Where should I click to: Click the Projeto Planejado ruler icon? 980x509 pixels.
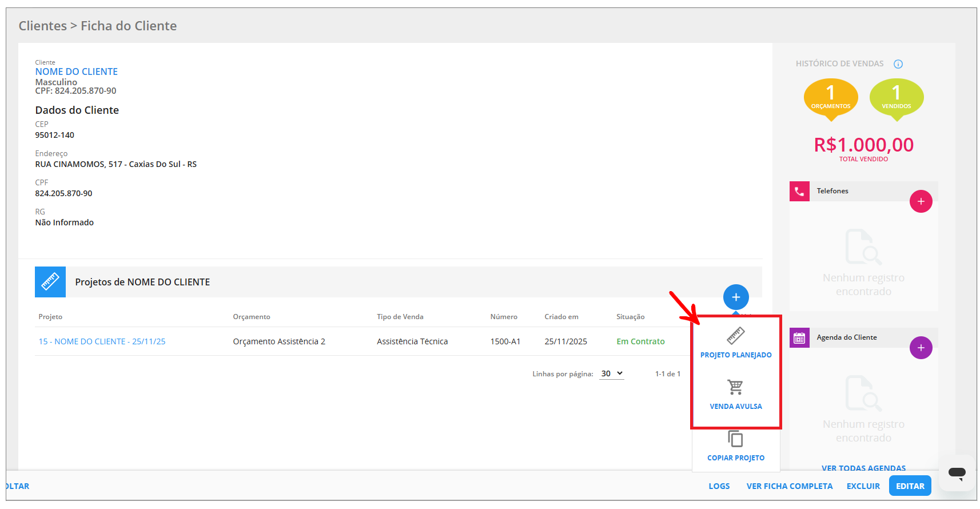[736, 336]
